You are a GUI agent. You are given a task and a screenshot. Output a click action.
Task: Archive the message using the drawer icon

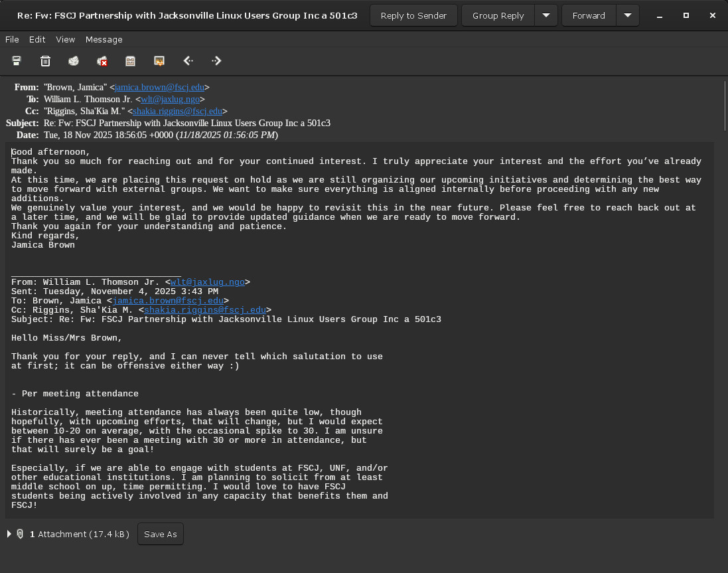click(131, 61)
